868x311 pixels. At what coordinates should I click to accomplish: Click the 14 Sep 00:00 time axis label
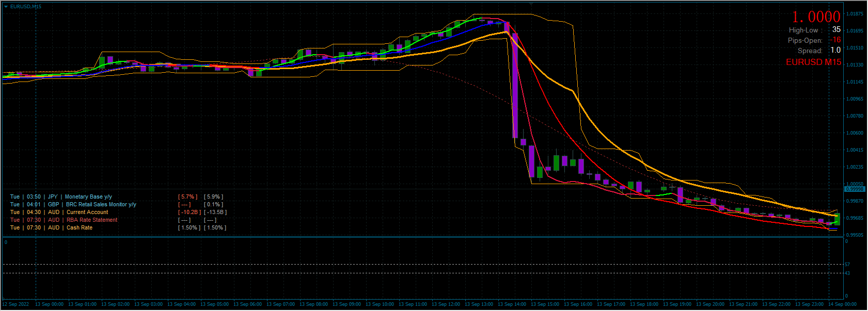coord(842,304)
